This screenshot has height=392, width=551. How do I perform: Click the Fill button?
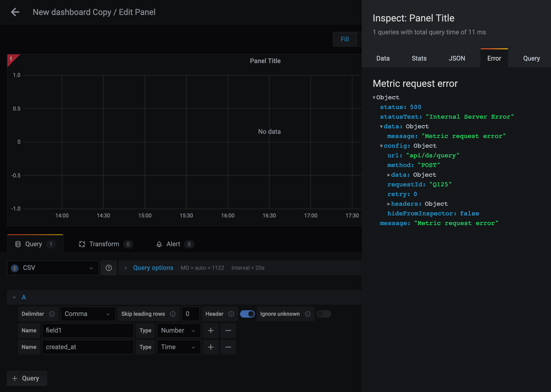pos(344,39)
